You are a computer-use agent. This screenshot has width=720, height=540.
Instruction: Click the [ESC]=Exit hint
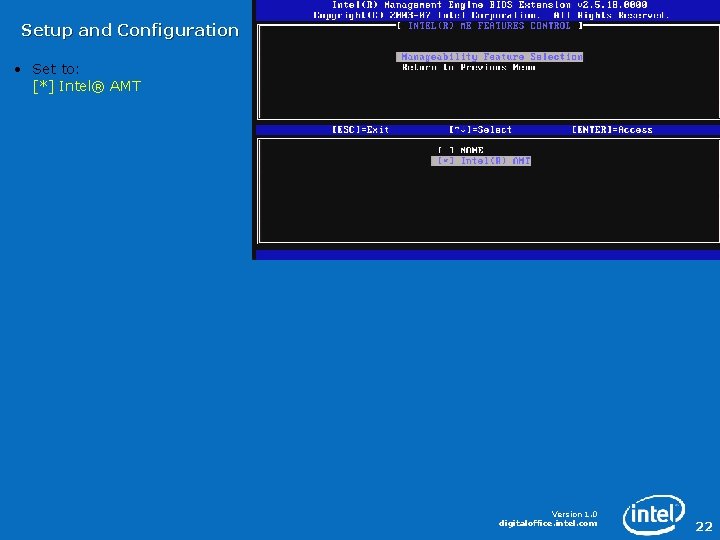(360, 130)
